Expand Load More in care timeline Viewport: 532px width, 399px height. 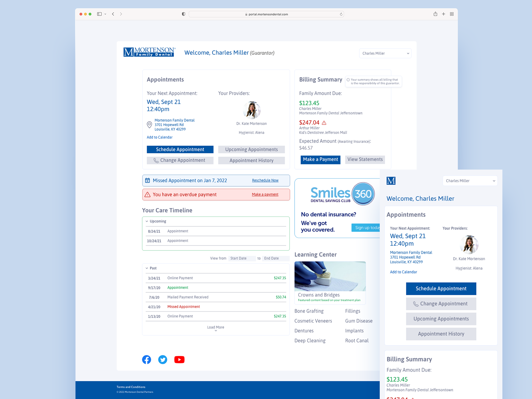tap(216, 329)
